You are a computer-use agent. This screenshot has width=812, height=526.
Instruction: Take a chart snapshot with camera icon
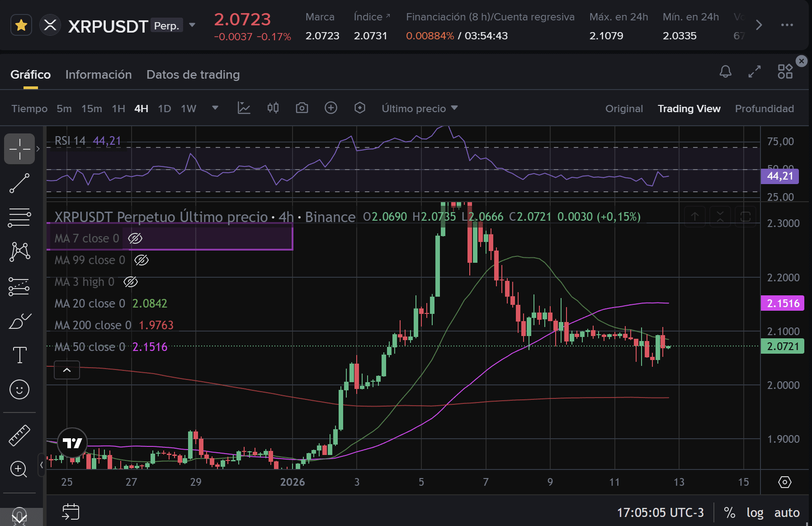click(x=302, y=108)
